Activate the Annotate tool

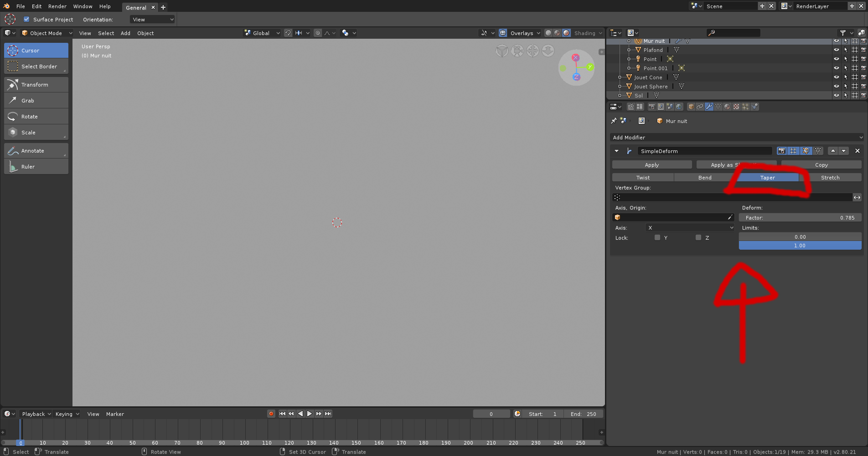(36, 151)
